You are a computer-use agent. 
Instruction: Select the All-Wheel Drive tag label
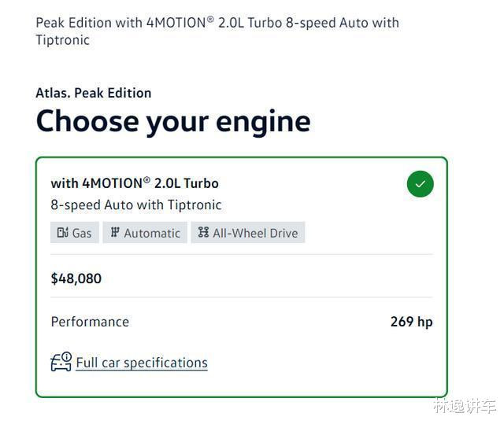[255, 233]
